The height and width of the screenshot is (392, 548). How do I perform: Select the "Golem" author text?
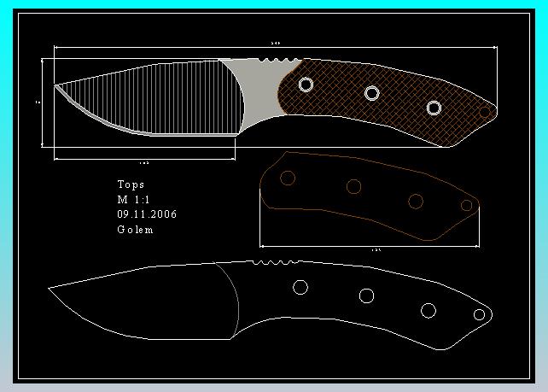coord(135,230)
